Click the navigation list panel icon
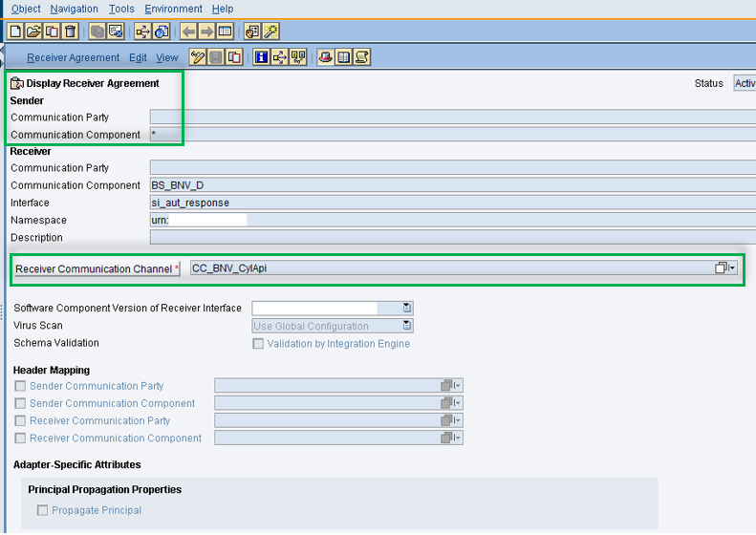Image resolution: width=756 pixels, height=535 pixels. point(225,32)
